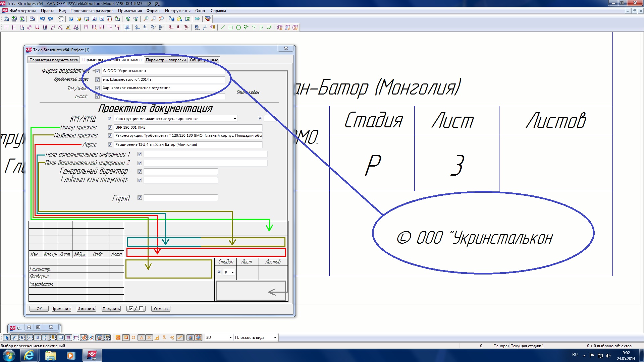Toggle the Номер проекта checkbox
The image size is (644, 362).
(110, 127)
